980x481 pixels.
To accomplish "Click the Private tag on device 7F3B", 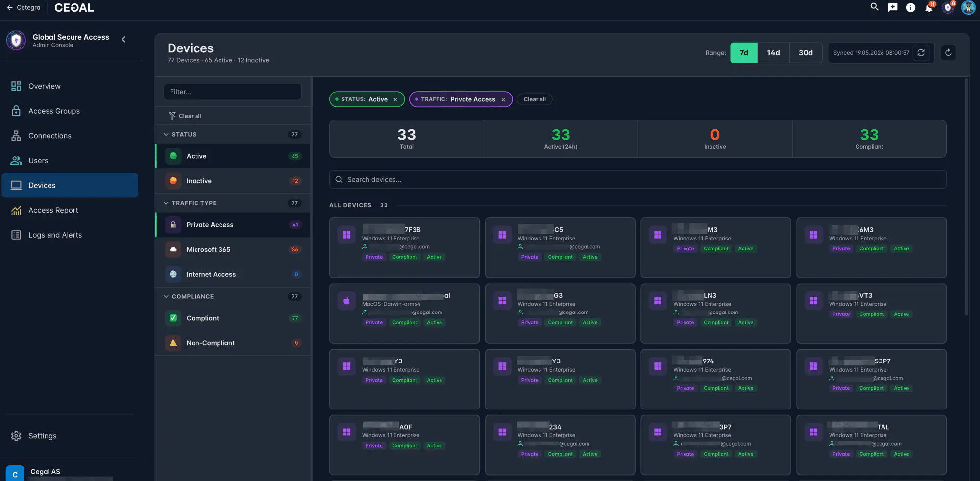I will pos(374,257).
